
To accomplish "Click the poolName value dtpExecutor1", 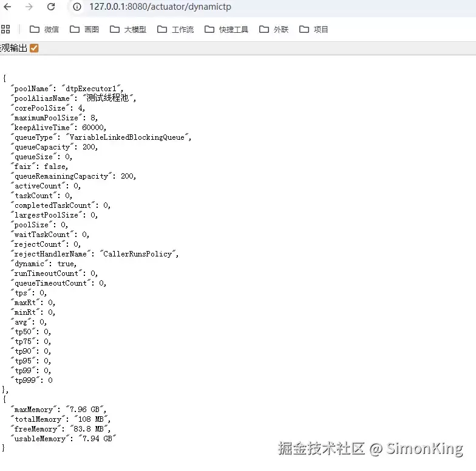I will 91,89.
